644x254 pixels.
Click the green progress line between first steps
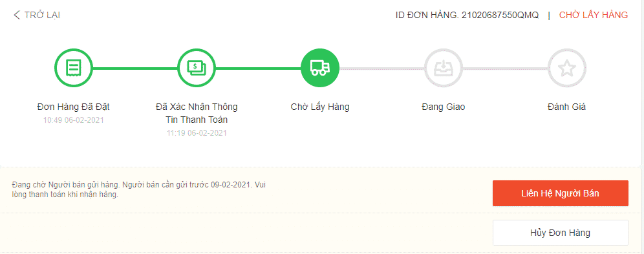tap(135, 68)
